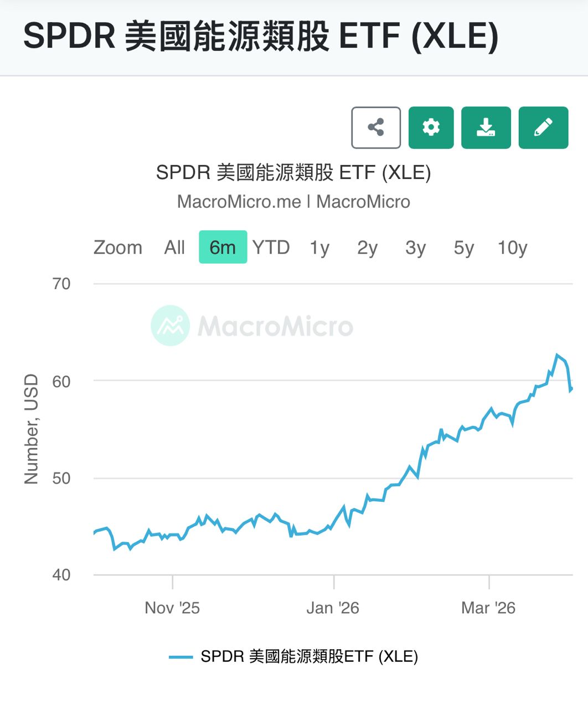Choose the 3y zoom range
This screenshot has height=709, width=588.
click(x=415, y=247)
